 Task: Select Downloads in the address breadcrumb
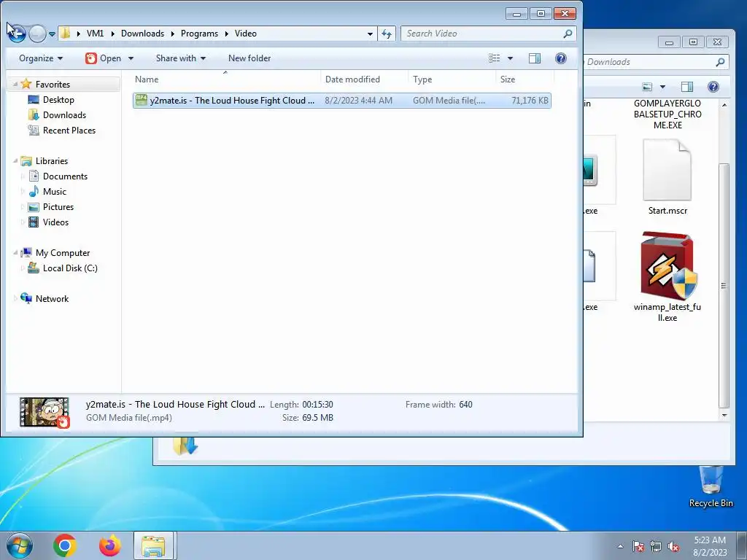(142, 34)
